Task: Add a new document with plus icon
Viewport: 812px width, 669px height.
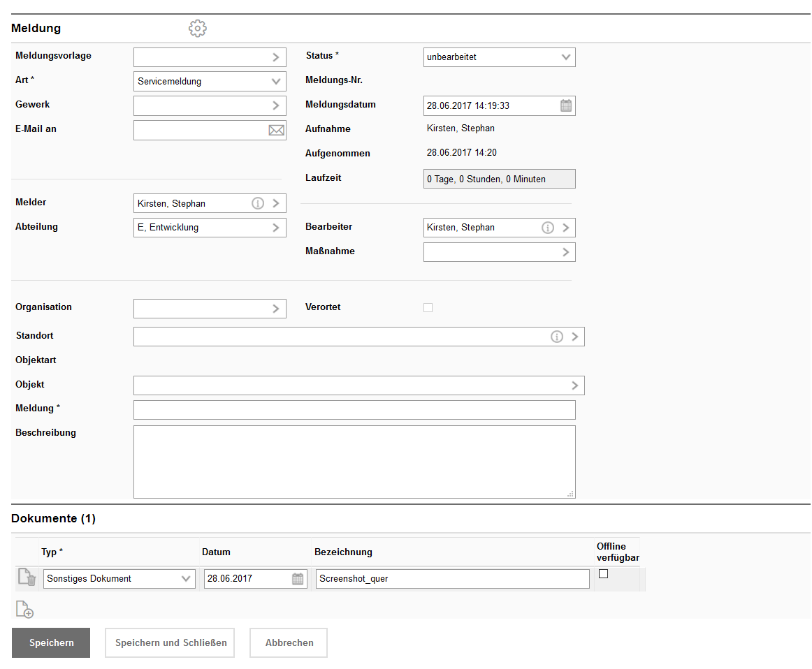Action: click(x=24, y=610)
